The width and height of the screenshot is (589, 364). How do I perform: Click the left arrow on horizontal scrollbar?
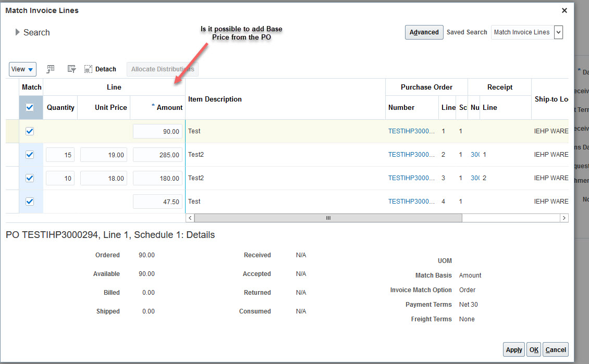click(x=190, y=218)
